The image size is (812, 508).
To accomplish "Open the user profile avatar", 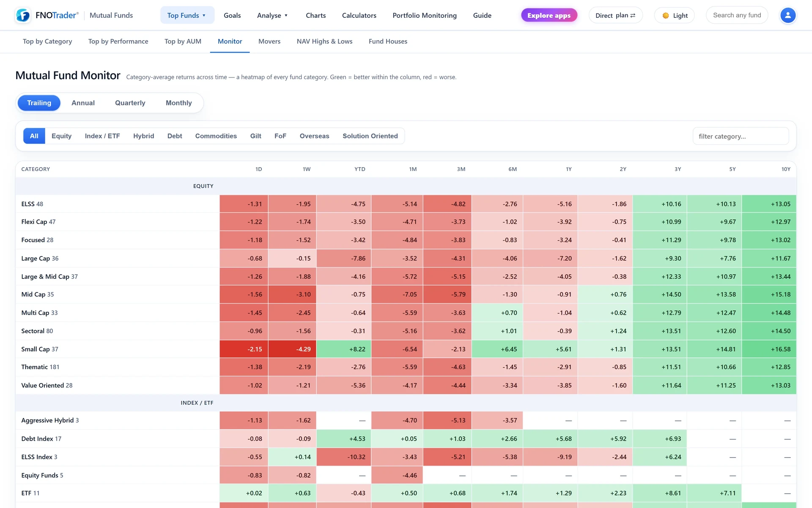I will pyautogui.click(x=787, y=15).
